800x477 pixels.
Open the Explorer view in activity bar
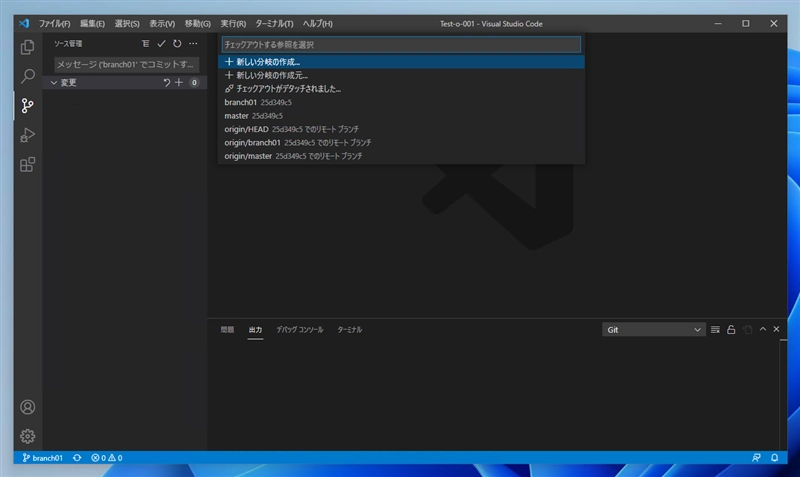[28, 47]
